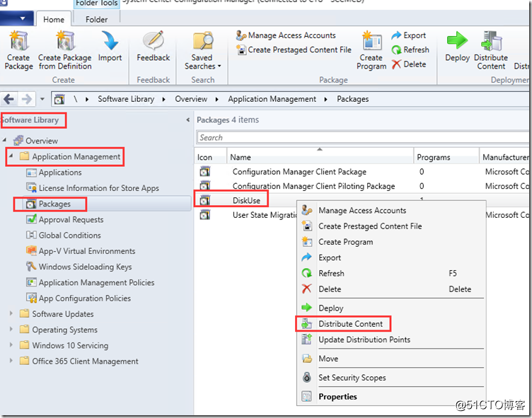Choose Delete in context menu
Screen dimensions: 532x418
tap(391, 289)
